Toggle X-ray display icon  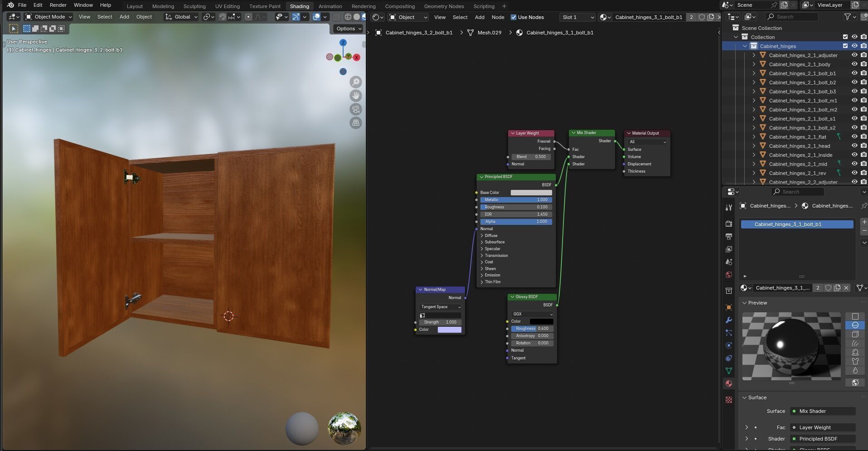337,17
